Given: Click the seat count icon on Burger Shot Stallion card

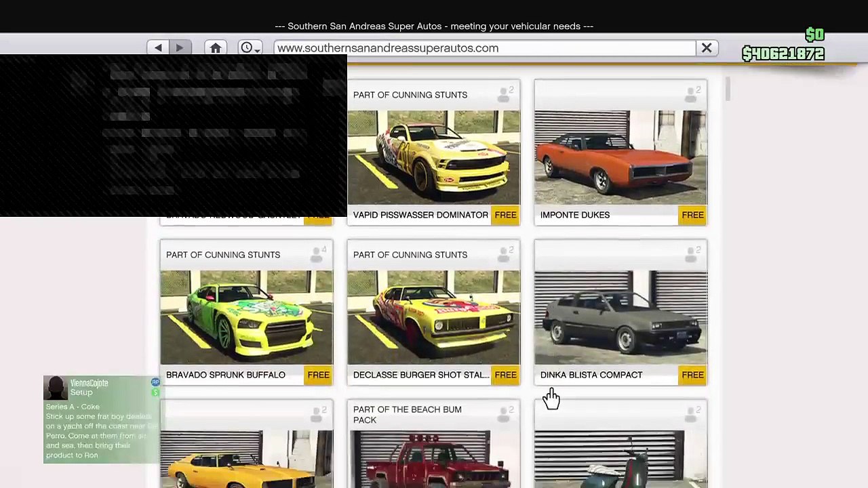Looking at the screenshot, I should [505, 255].
